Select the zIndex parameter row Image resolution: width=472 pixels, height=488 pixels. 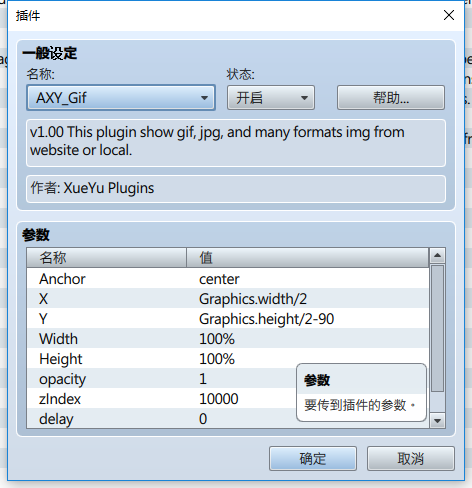(x=228, y=398)
